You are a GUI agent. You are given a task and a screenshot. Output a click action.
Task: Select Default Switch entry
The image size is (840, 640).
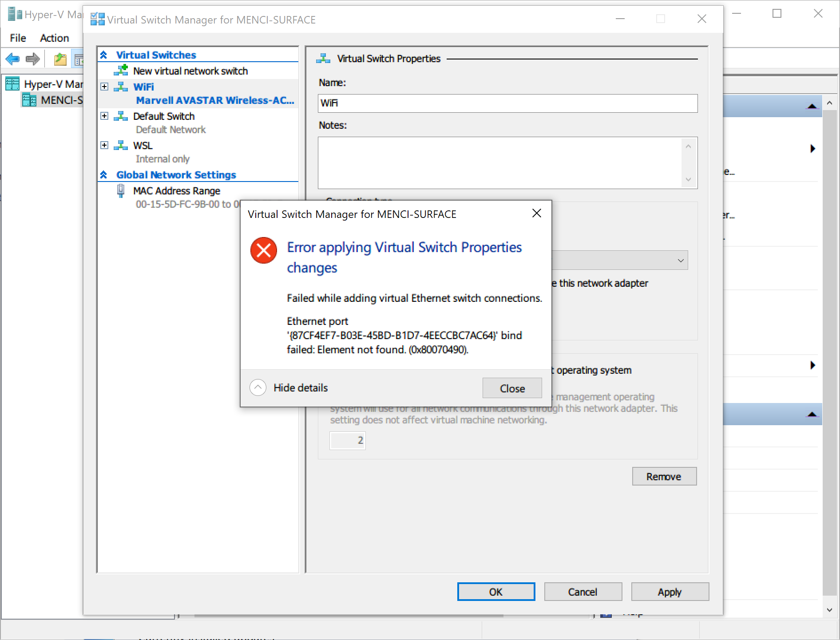[164, 116]
